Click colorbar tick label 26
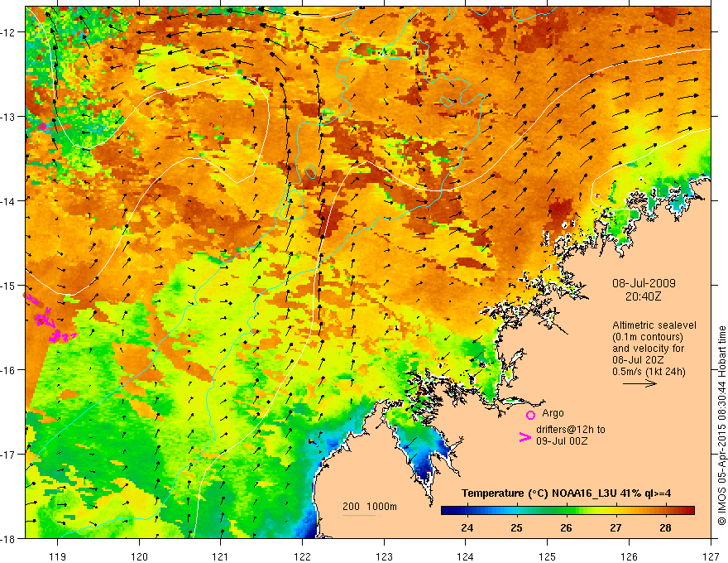Viewport: 728px width, 563px height. 566,527
